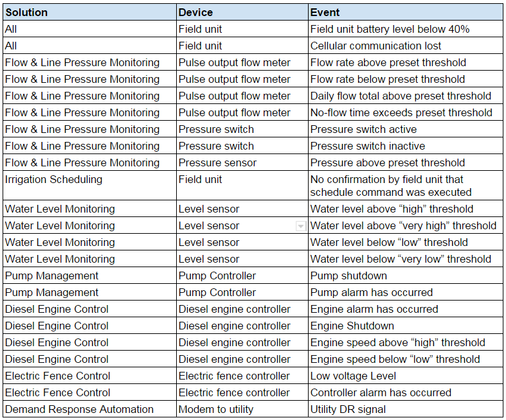
Task: Select the 'Pressure sensor' device cell
Action: pos(217,162)
